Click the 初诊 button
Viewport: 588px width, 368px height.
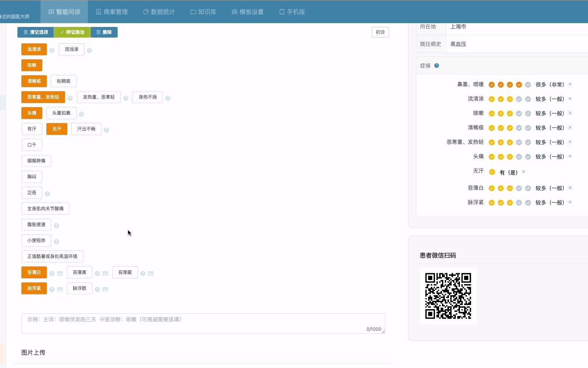coord(380,32)
